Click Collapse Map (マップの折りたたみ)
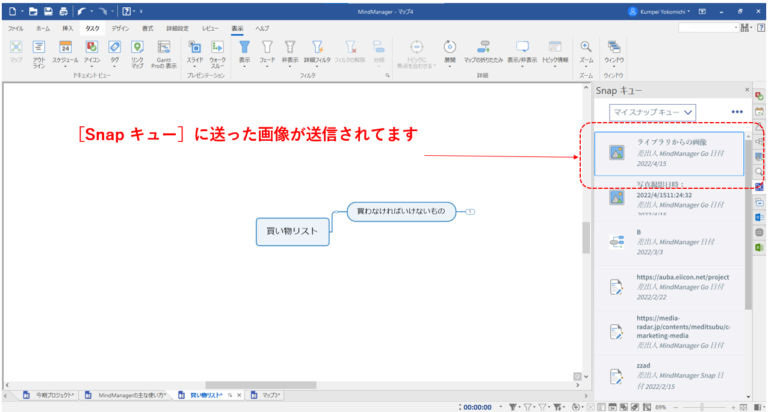 pos(483,51)
